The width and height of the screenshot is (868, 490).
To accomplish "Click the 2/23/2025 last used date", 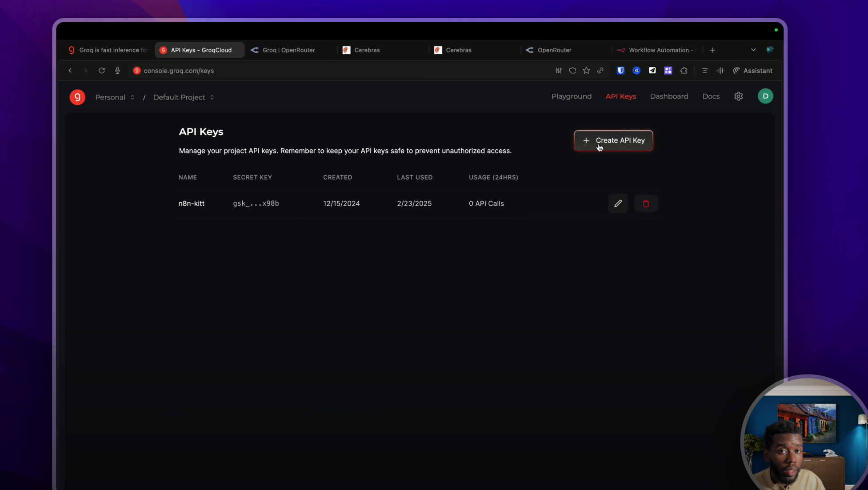I will (x=414, y=203).
